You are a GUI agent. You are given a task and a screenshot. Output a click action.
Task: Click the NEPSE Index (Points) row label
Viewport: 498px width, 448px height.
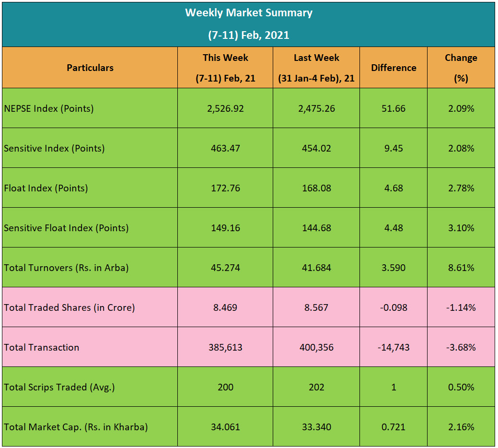coord(49,108)
